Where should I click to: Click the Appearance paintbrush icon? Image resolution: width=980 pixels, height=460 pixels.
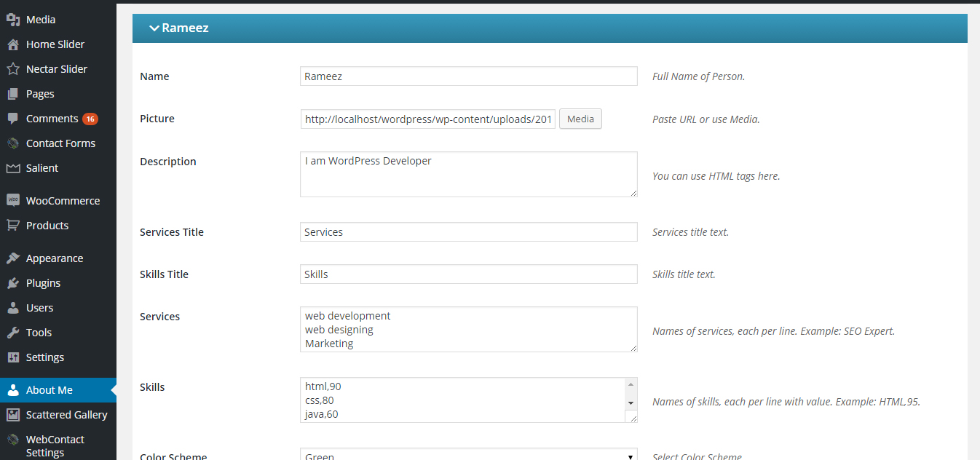pyautogui.click(x=12, y=258)
